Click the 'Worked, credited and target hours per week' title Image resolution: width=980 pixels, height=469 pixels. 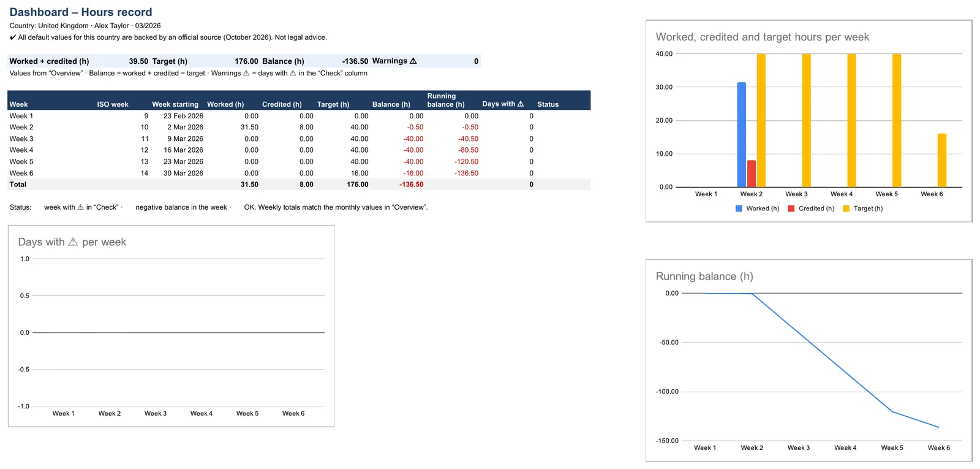click(763, 37)
